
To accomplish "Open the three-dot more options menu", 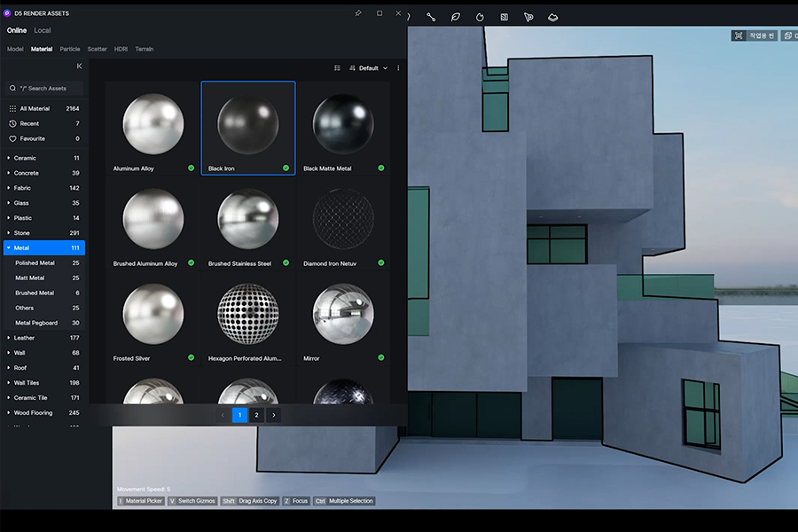I will coord(398,68).
